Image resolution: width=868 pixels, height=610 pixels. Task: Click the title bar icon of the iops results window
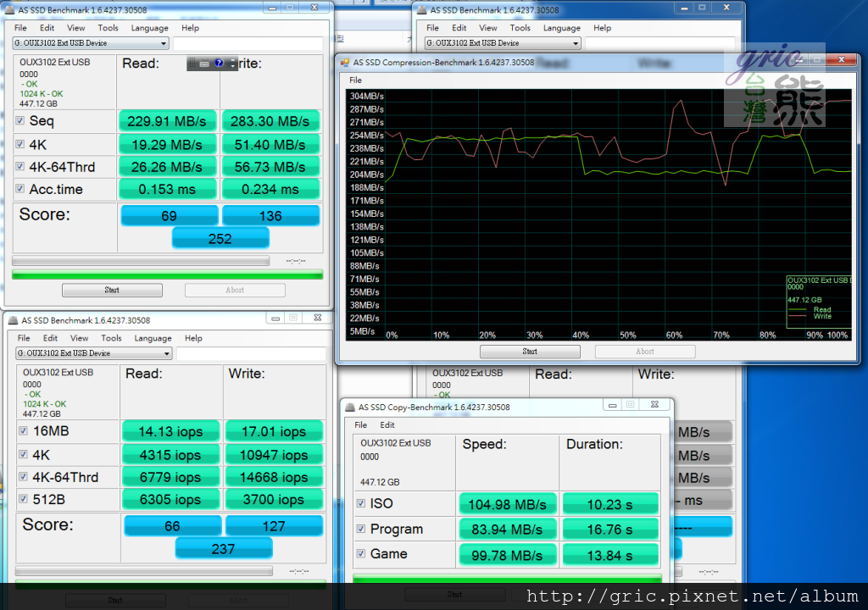(13, 320)
